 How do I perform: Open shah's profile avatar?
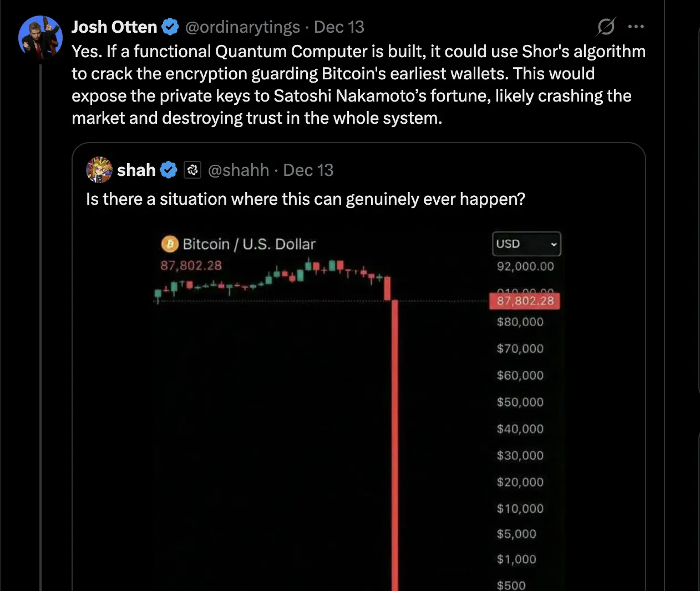[99, 170]
